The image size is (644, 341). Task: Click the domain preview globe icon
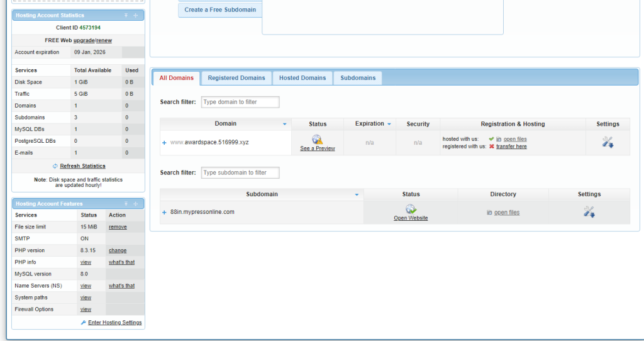(318, 140)
